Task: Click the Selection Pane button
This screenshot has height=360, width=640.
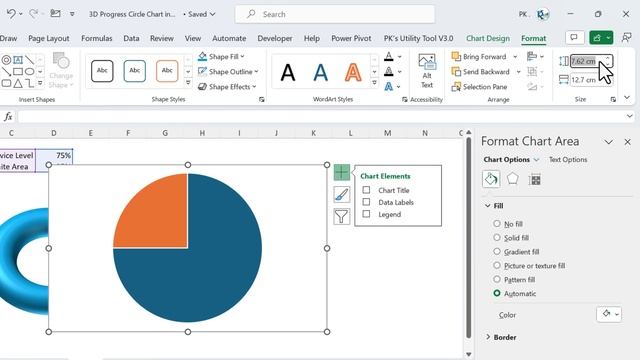Action: [x=479, y=87]
